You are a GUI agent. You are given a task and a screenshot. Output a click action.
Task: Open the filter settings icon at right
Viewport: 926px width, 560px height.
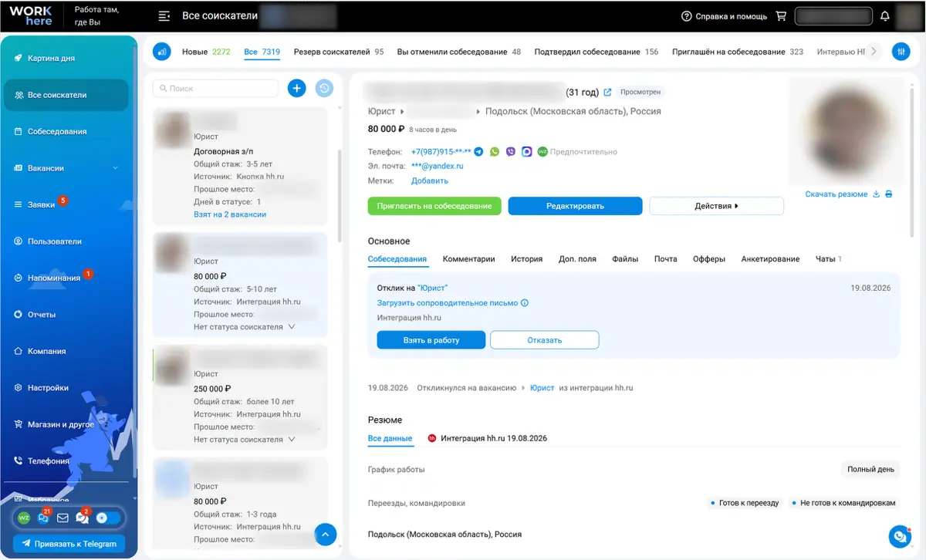pyautogui.click(x=901, y=52)
